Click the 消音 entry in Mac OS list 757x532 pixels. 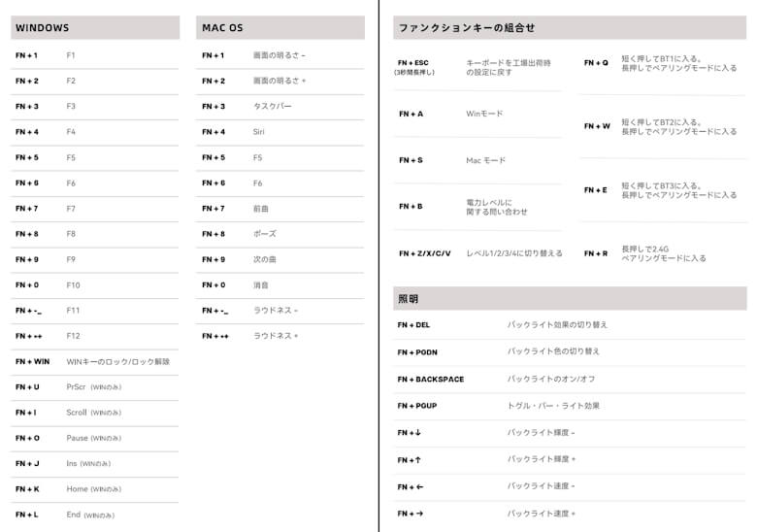261,284
